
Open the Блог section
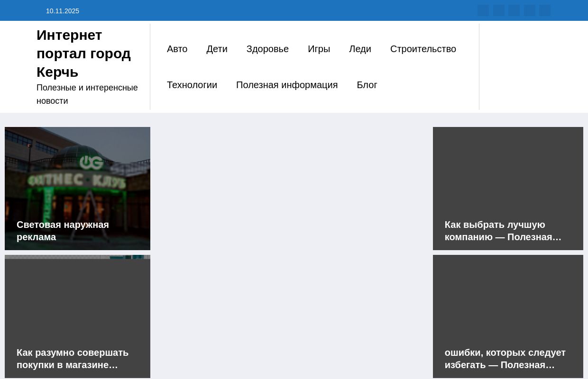(x=367, y=85)
